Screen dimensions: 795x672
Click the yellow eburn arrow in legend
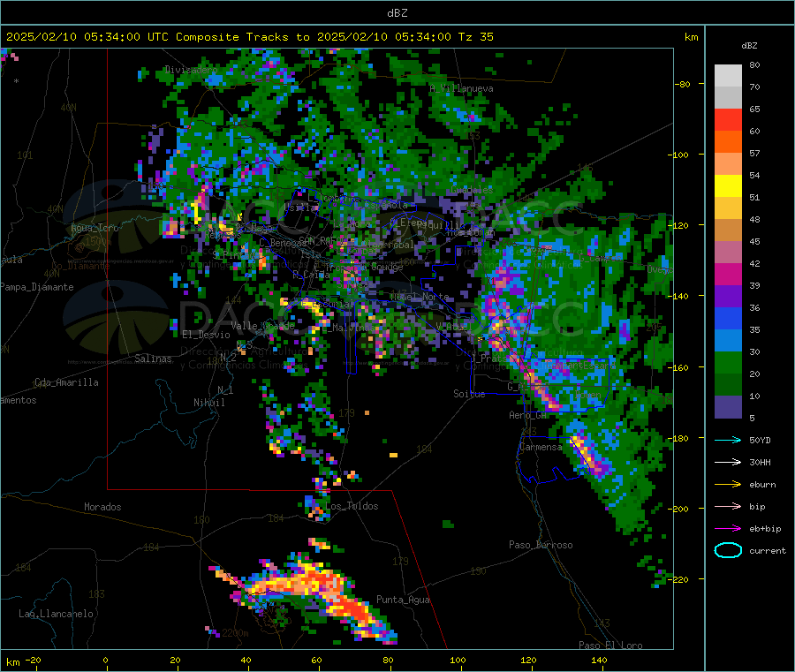pos(728,485)
